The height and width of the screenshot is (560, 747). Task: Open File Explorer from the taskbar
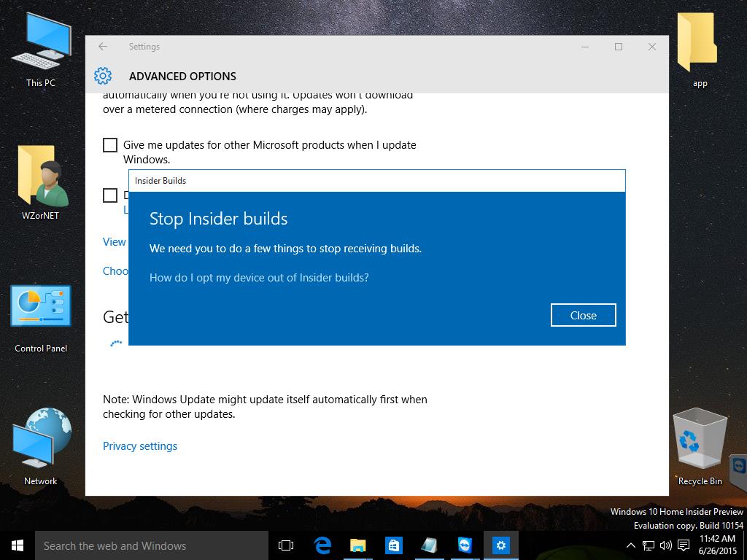point(358,545)
